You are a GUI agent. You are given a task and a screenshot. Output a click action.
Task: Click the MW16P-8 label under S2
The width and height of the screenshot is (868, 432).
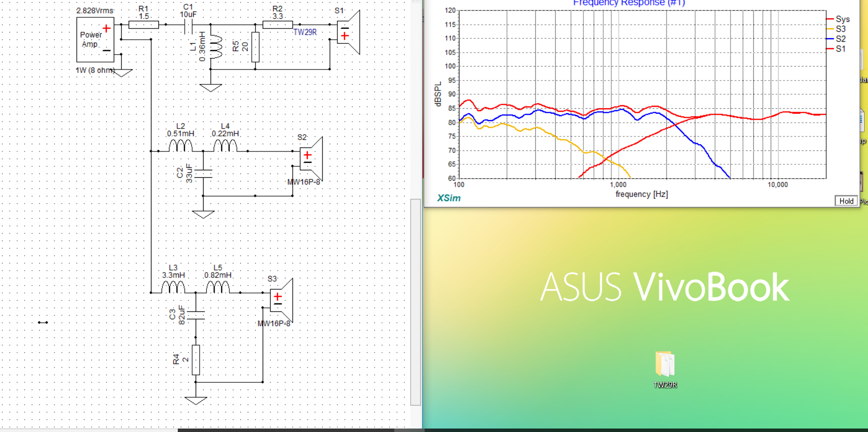coord(304,182)
